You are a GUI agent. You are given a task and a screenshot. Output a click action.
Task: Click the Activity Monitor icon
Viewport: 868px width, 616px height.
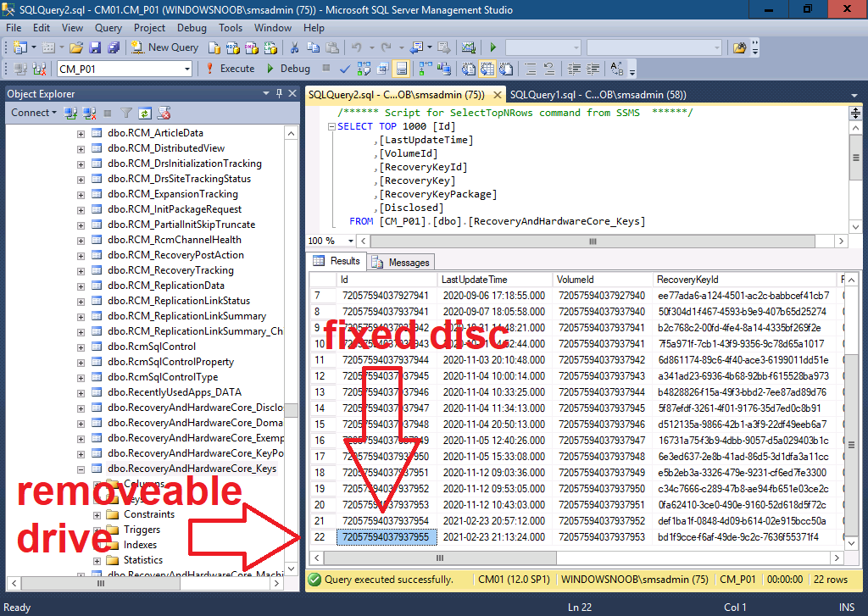(468, 47)
